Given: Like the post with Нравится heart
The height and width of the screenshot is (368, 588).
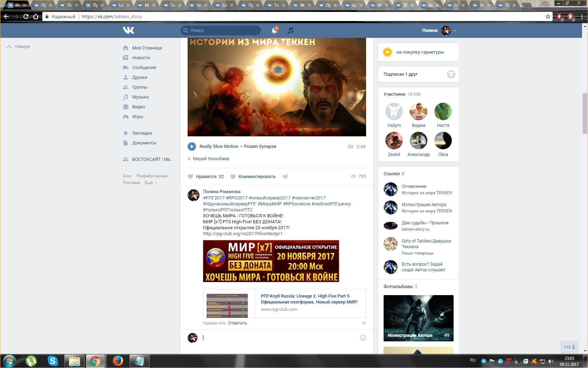Looking at the screenshot, I should 191,177.
